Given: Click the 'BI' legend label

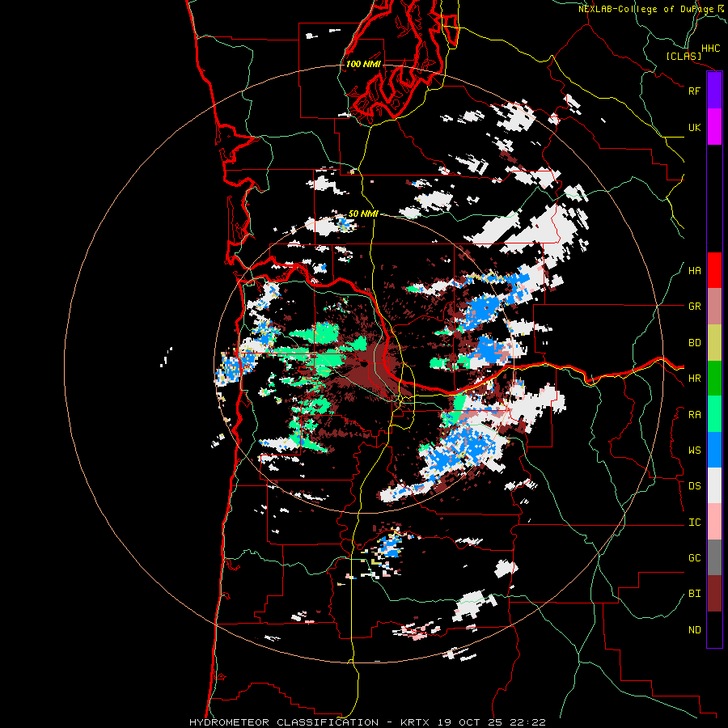Looking at the screenshot, I should [x=694, y=594].
